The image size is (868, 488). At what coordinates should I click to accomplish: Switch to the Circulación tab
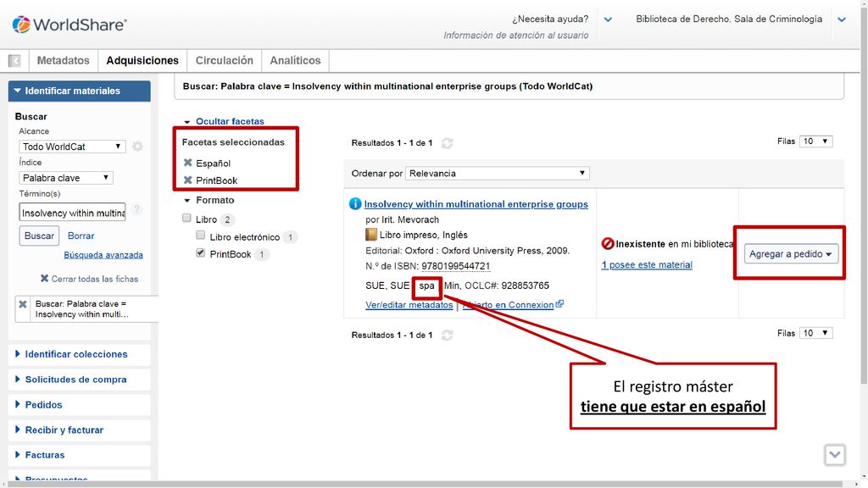coord(224,60)
